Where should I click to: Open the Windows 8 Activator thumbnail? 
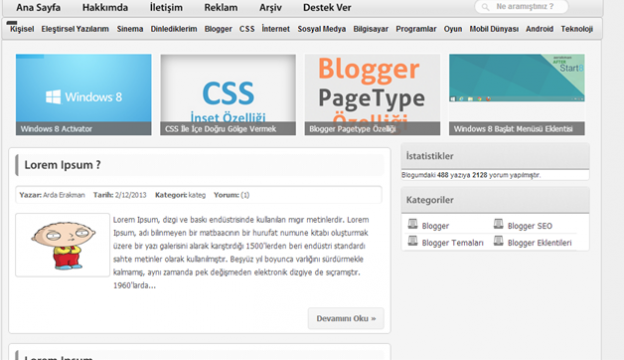pos(84,95)
